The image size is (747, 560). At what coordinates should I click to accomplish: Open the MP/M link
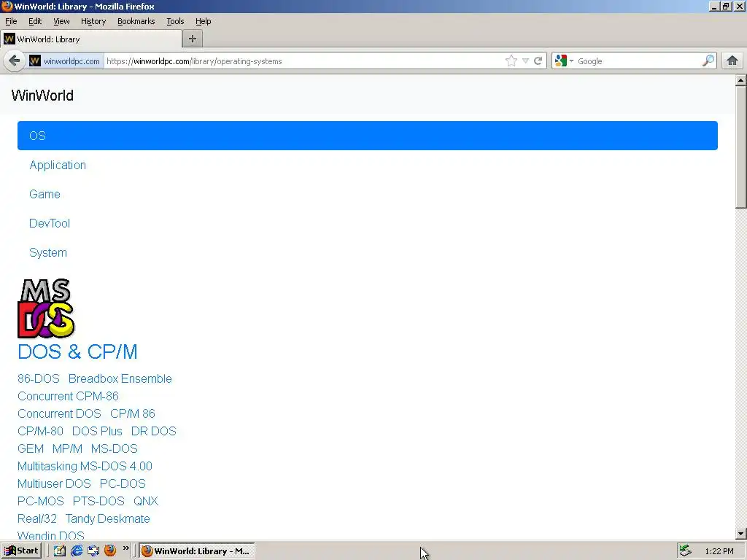[67, 448]
